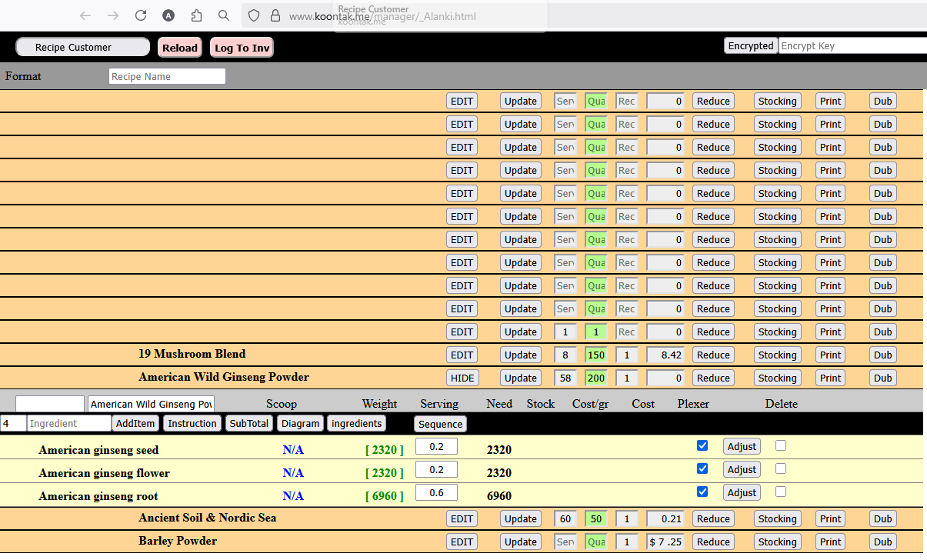
Task: Click Reduce for Ancient Soil & Nordic Sea
Action: (714, 518)
